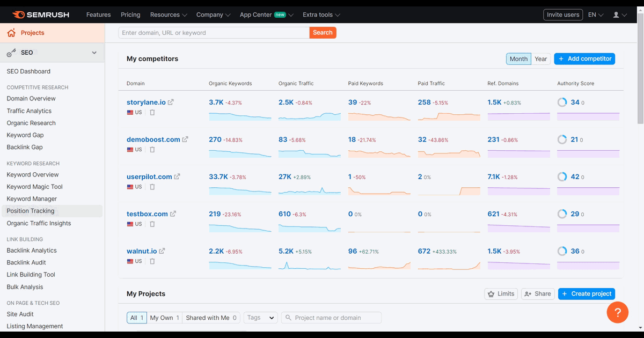Click demoboost.com authority score ring
This screenshot has width=644, height=338.
(x=562, y=139)
